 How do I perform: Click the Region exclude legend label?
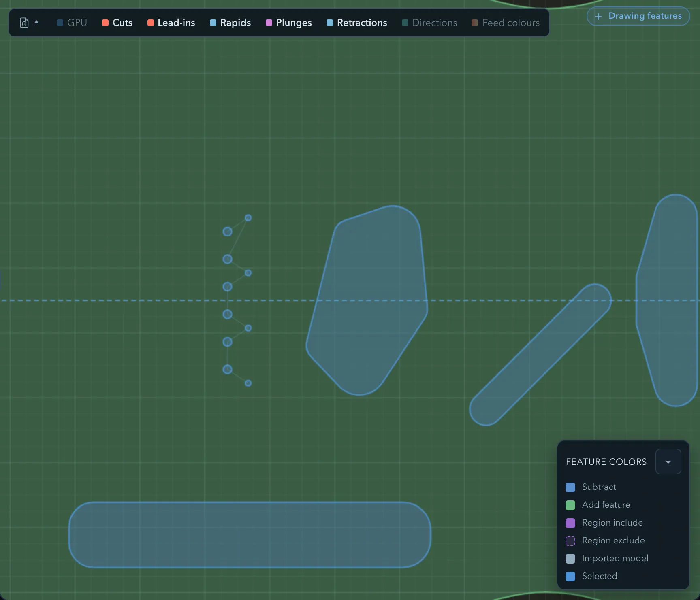pos(613,540)
